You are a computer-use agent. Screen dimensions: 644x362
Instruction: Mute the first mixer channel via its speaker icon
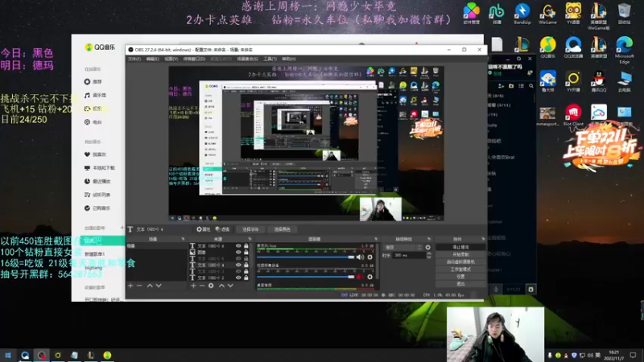click(360, 257)
